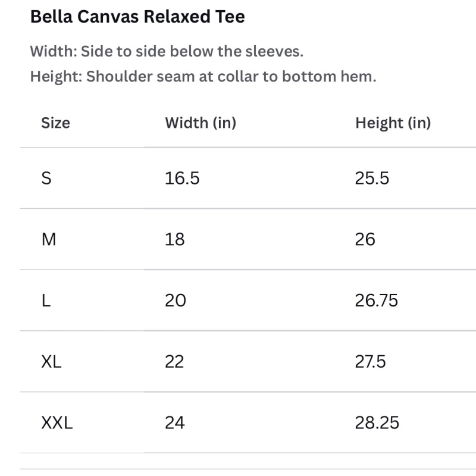The height and width of the screenshot is (476, 476).
Task: Click the Width measurement description text
Action: (x=167, y=51)
